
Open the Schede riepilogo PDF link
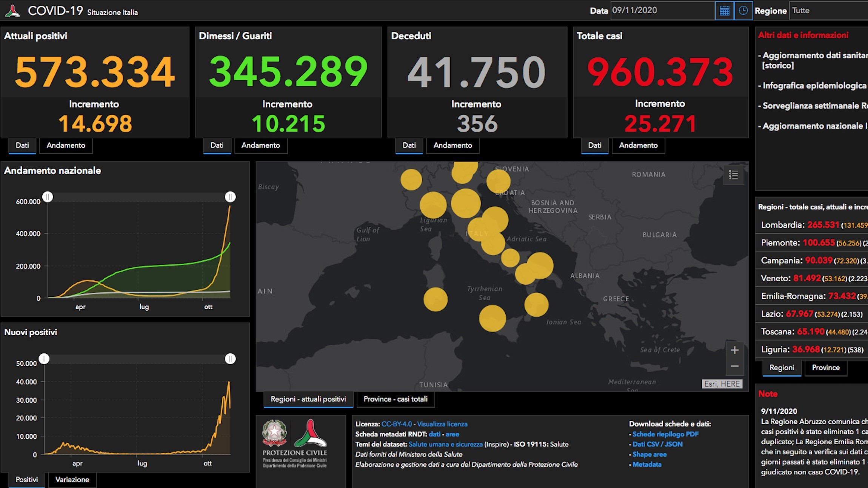[665, 434]
